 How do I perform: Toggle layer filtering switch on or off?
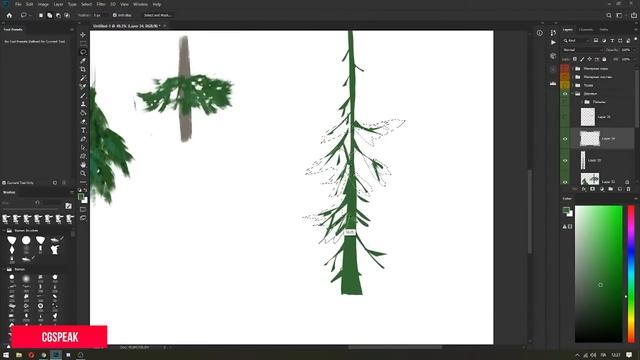click(x=636, y=40)
